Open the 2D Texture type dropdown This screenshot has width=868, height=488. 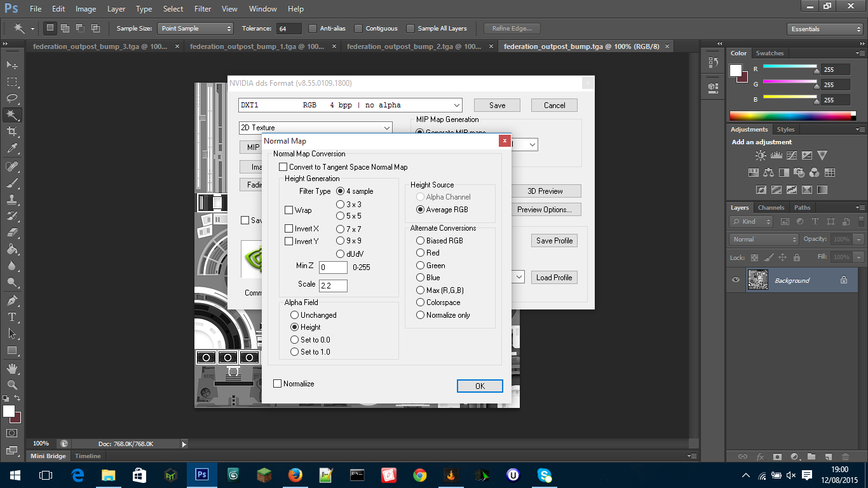[x=316, y=128]
